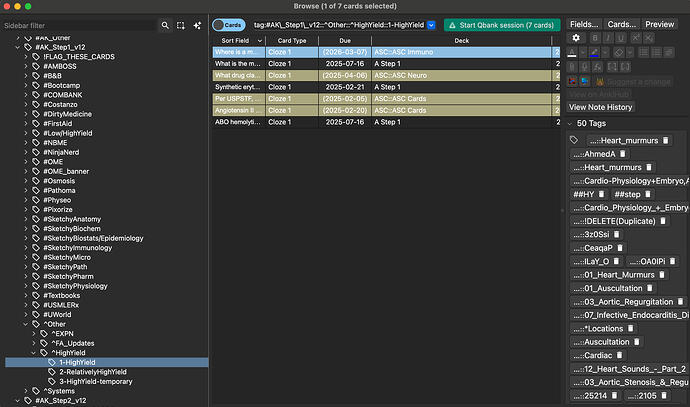This screenshot has width=690, height=407.
Task: Toggle the Cards/Notes mode switch
Action: 228,25
